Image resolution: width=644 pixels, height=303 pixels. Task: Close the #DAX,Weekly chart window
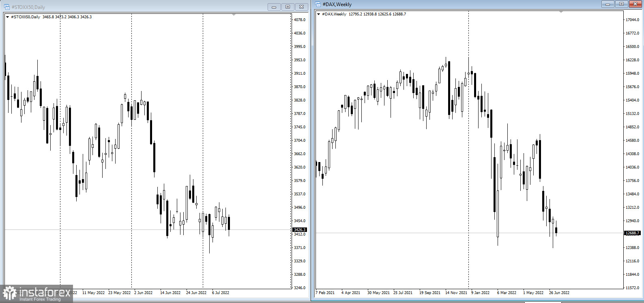click(x=635, y=4)
